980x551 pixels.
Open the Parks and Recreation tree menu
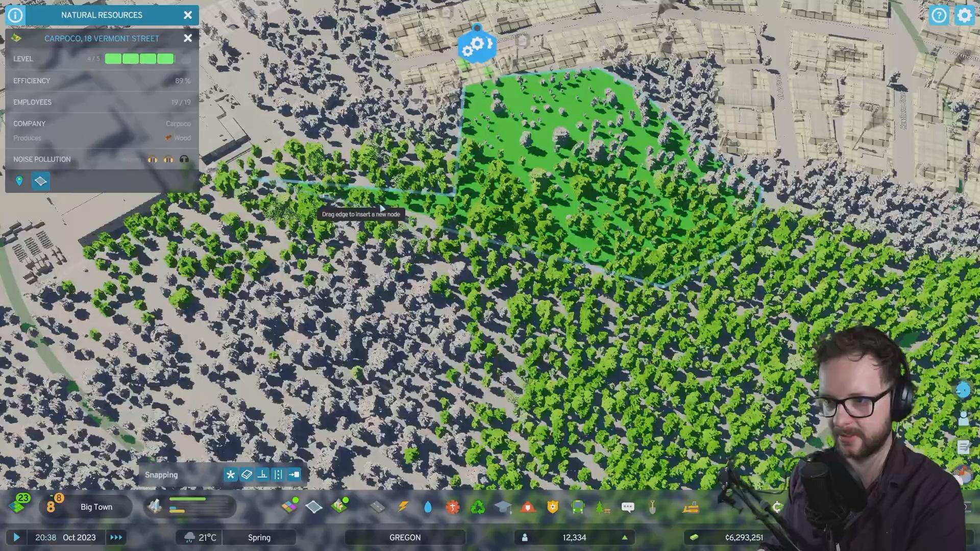click(603, 507)
